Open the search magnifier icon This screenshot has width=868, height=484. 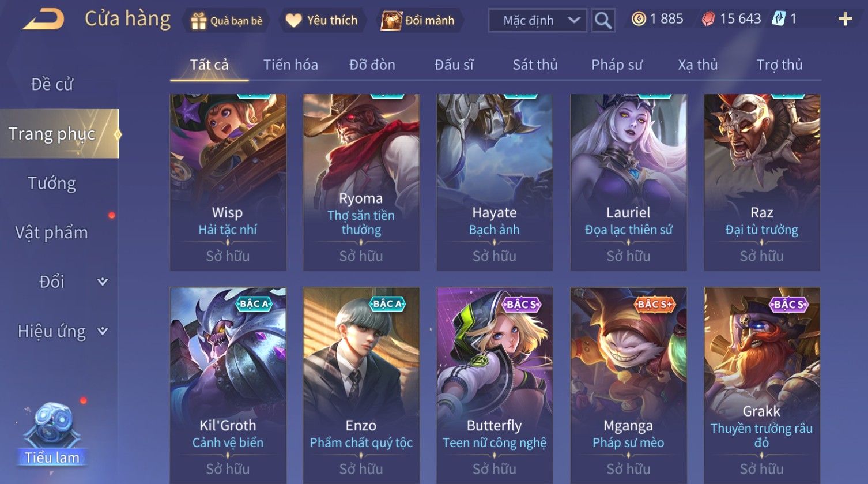click(603, 21)
